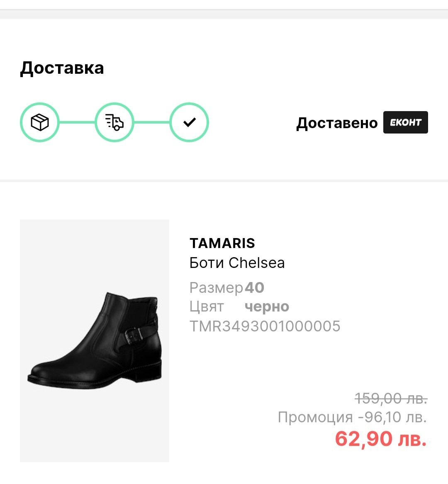This screenshot has width=448, height=484.
Task: Click progress line between truck and checkmark
Action: click(x=152, y=122)
